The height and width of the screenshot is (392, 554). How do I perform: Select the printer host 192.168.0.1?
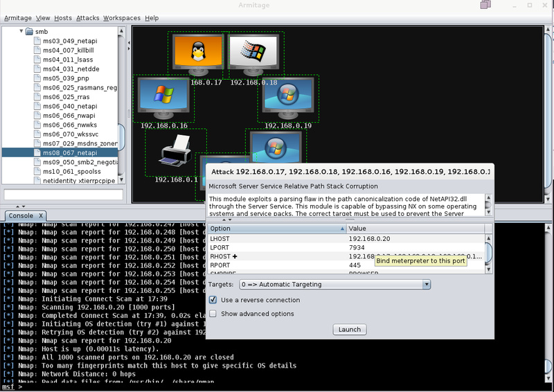point(176,151)
